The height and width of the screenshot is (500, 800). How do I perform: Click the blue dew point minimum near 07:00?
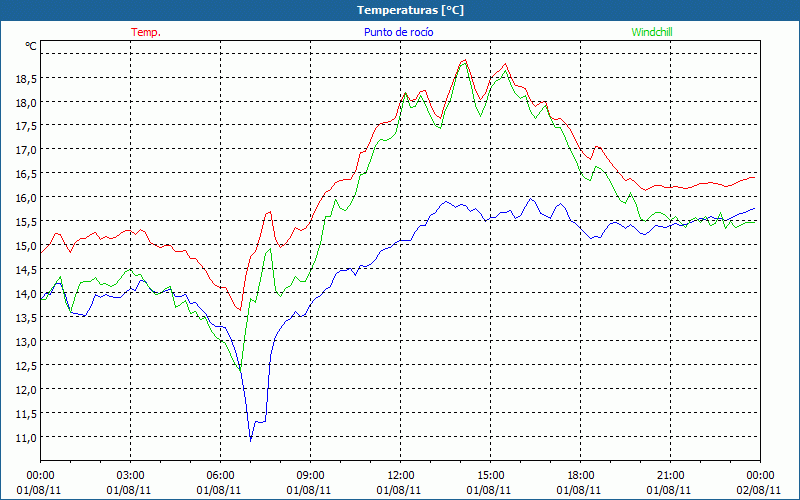coord(251,440)
